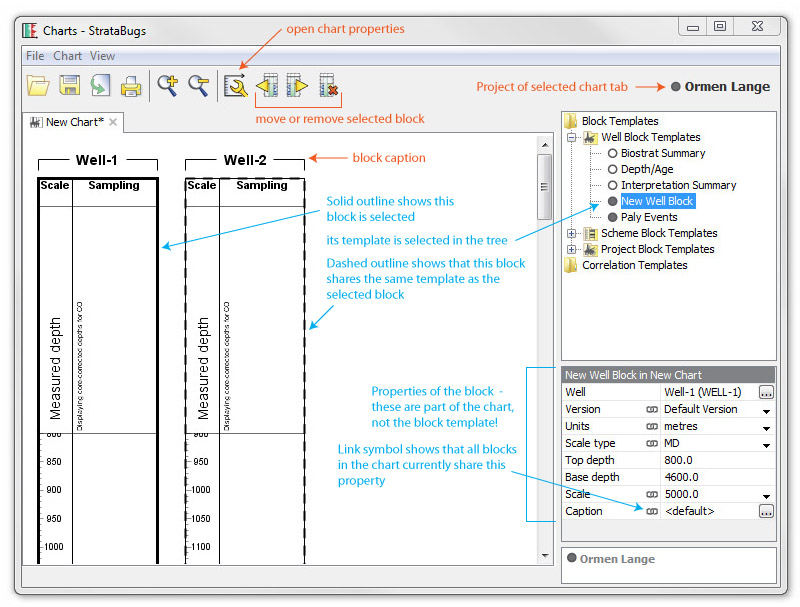Click the Scheme Block Templates icon

[x=590, y=234]
